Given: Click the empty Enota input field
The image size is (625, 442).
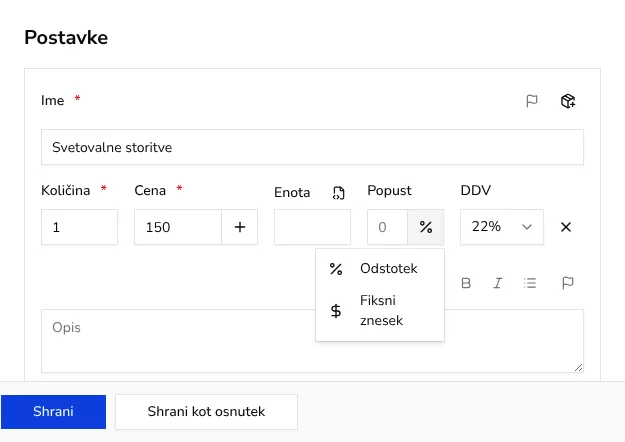Looking at the screenshot, I should click(x=312, y=227).
